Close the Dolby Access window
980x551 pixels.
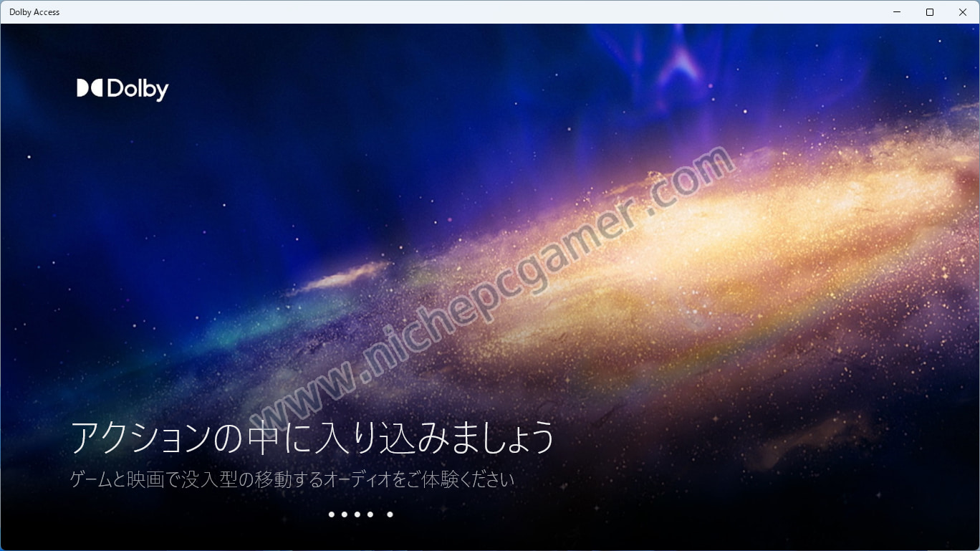pos(963,12)
